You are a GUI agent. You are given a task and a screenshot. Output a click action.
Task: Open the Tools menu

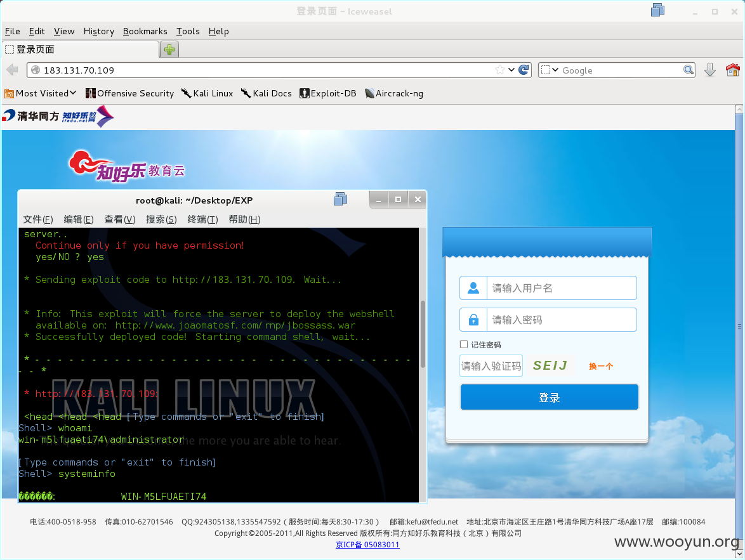188,31
